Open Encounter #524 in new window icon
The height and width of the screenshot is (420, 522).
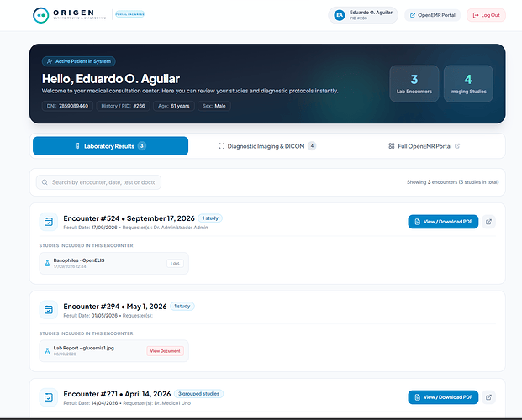[488, 222]
